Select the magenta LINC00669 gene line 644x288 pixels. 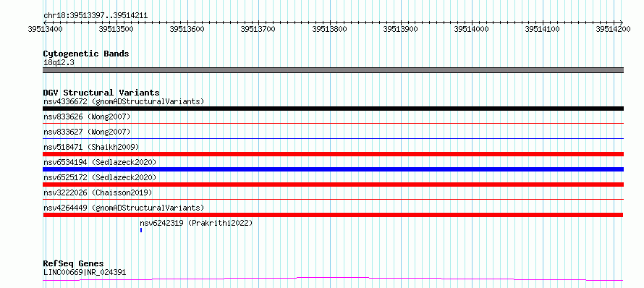click(333, 279)
